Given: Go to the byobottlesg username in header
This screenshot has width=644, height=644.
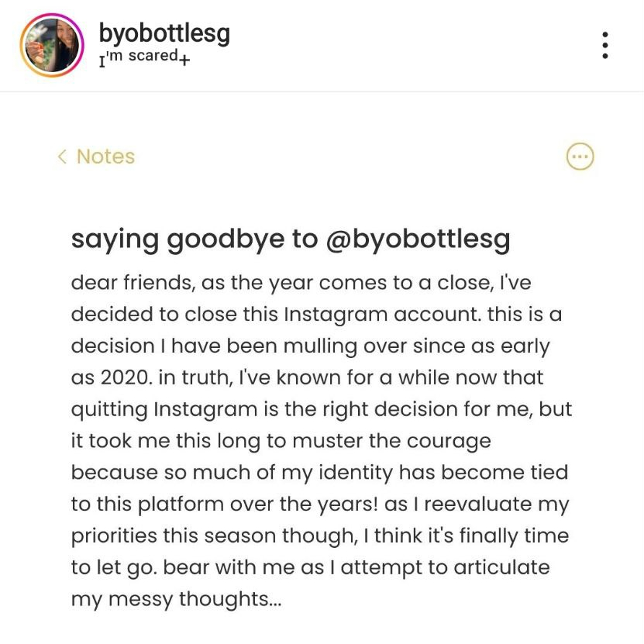Looking at the screenshot, I should point(164,33).
